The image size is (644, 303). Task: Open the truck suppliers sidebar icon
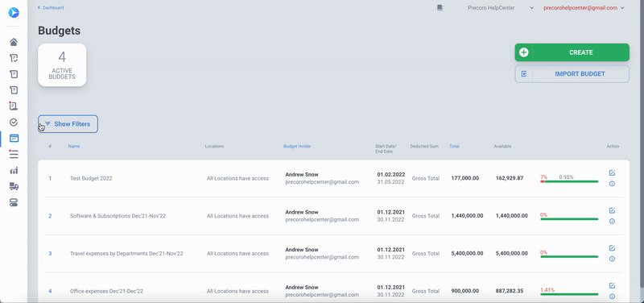(14, 186)
